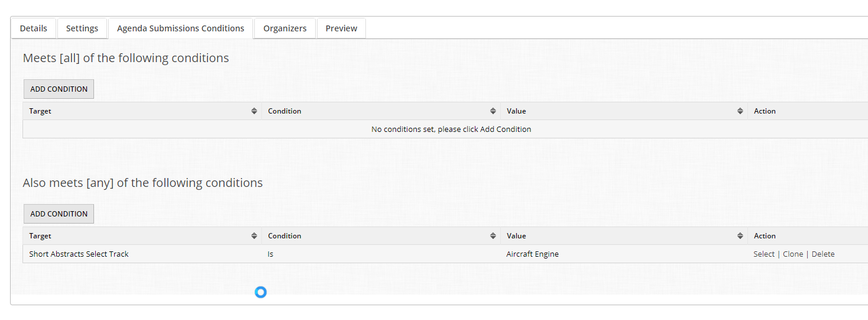Click Select link for Aircraft Engine condition

[x=763, y=254]
